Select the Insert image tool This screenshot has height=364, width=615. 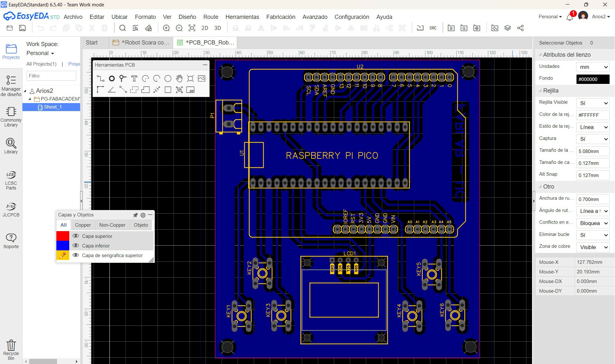(202, 78)
